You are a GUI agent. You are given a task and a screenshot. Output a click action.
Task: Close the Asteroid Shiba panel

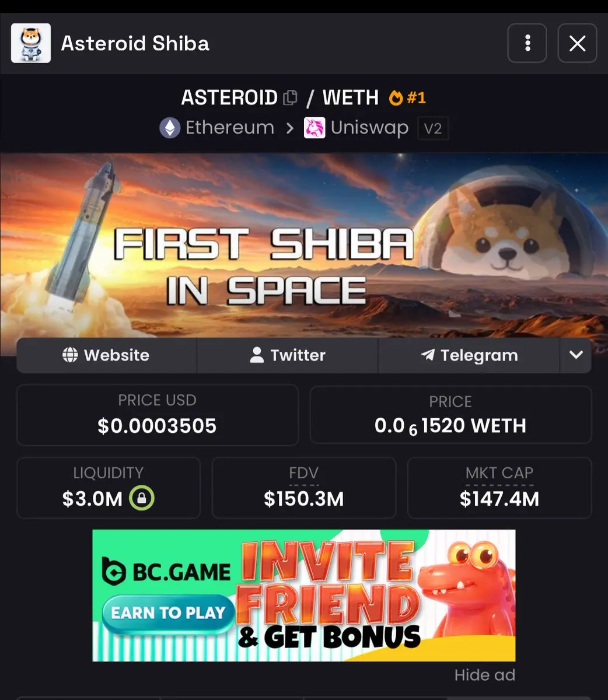pyautogui.click(x=577, y=43)
